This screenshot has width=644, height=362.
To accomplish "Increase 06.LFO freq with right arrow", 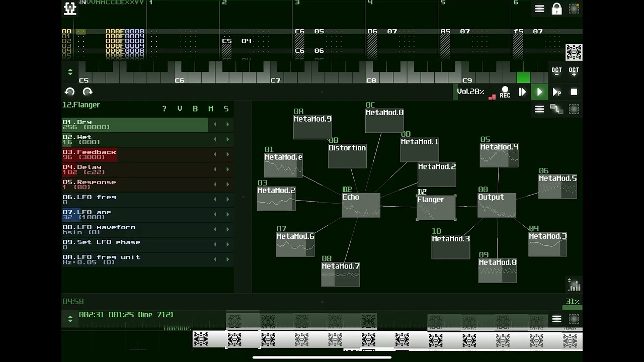I will point(227,200).
